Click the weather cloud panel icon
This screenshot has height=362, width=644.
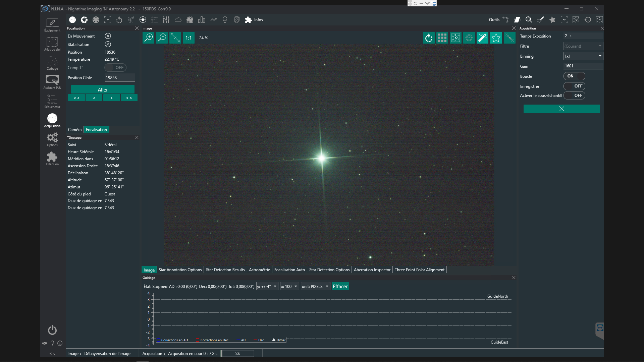(178, 20)
